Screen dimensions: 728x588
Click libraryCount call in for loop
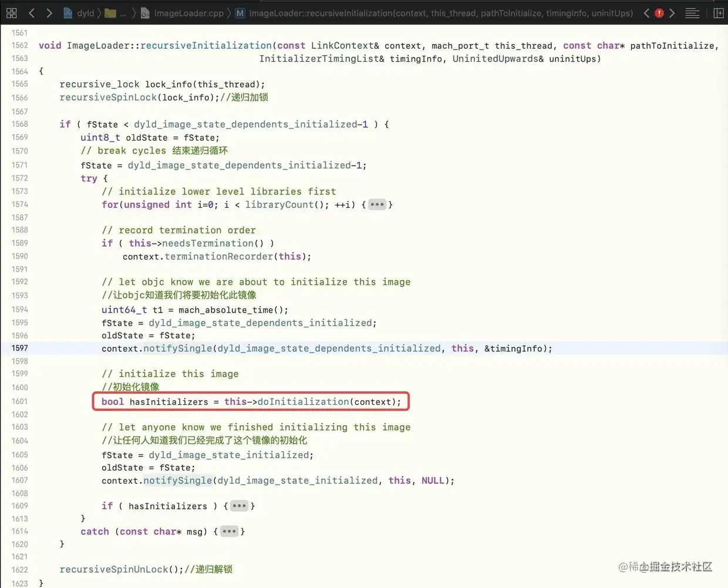[279, 204]
